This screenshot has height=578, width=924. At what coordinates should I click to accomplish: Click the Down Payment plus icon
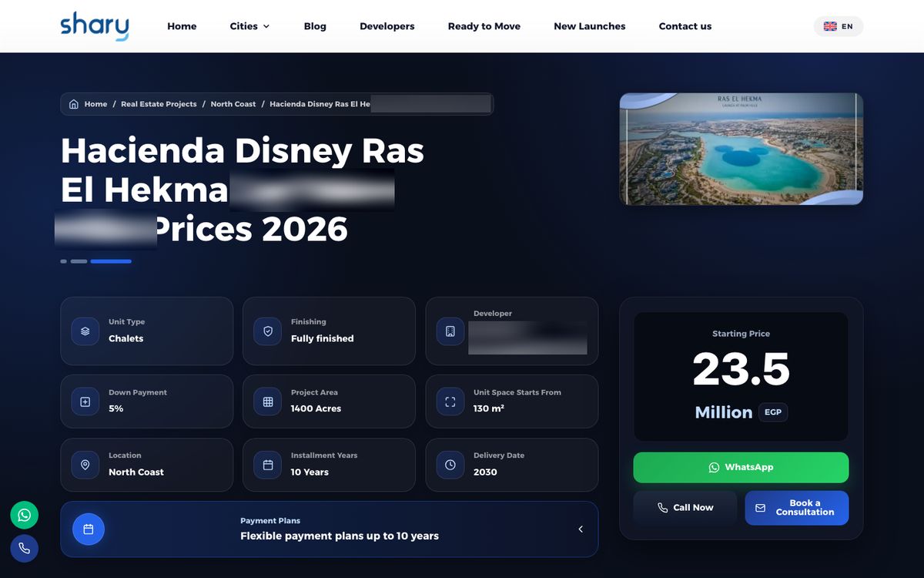click(x=85, y=402)
